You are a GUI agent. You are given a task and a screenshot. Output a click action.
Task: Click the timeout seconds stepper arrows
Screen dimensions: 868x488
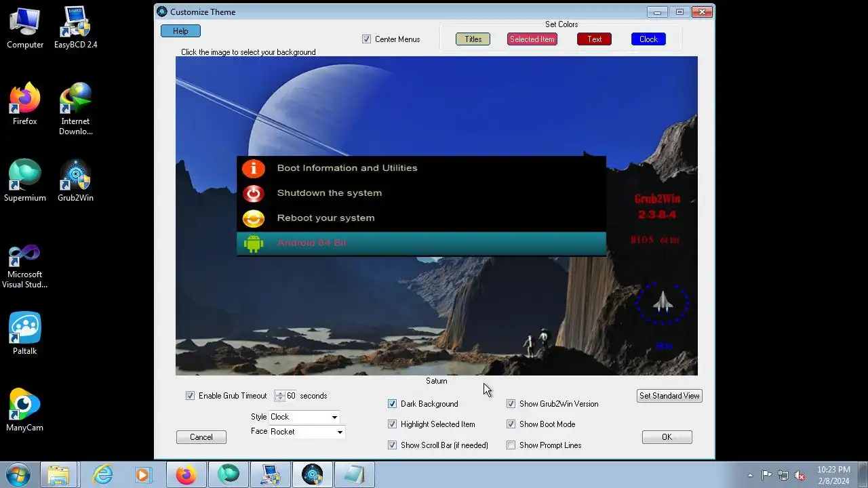coord(279,396)
